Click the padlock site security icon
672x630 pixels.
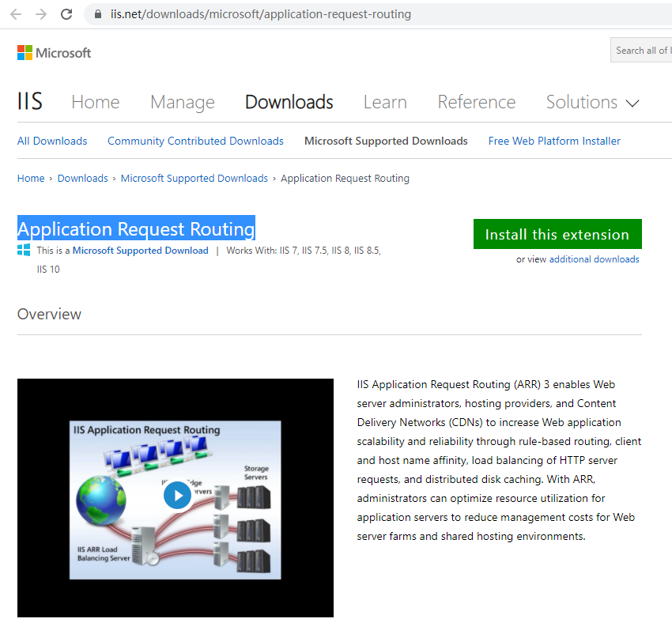pos(98,14)
